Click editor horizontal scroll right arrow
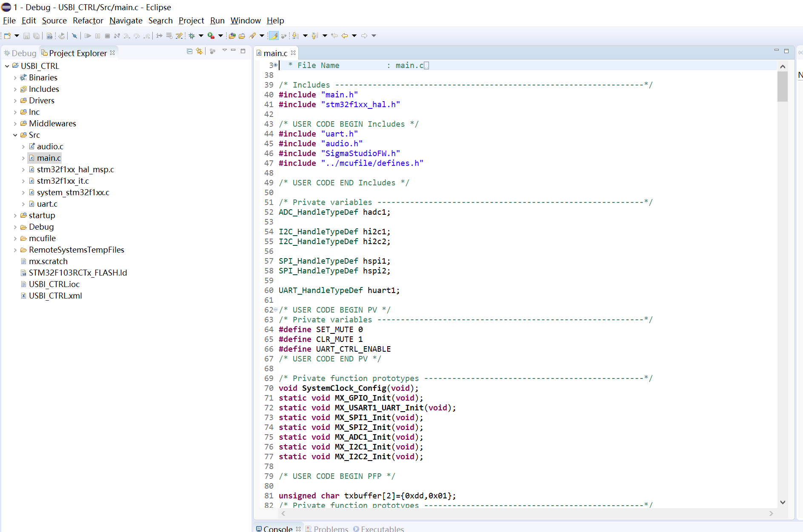Viewport: 803px width, 532px height. (x=771, y=513)
